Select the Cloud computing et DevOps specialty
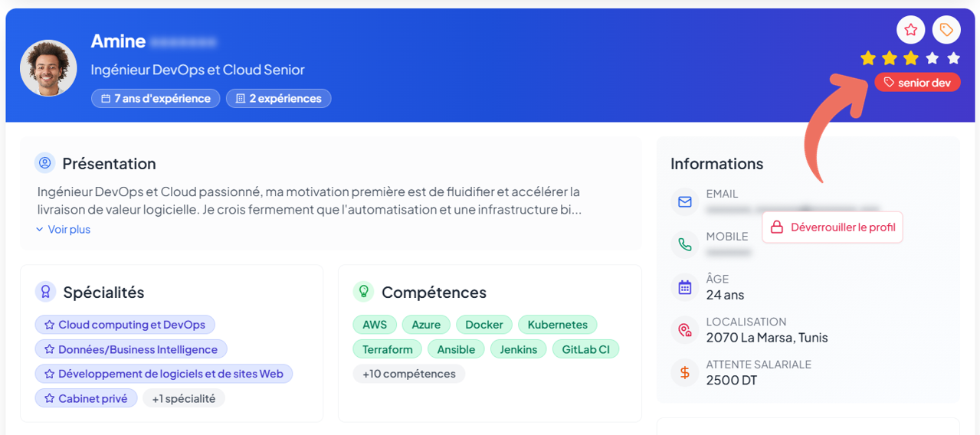980x435 pixels. click(x=125, y=325)
